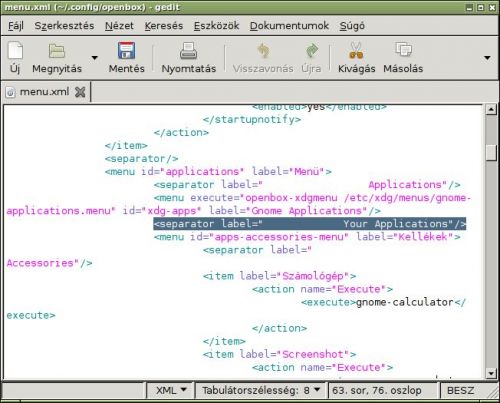Screen dimensions: 500x403
Task: Click the <separator/> line
Action: coord(141,158)
